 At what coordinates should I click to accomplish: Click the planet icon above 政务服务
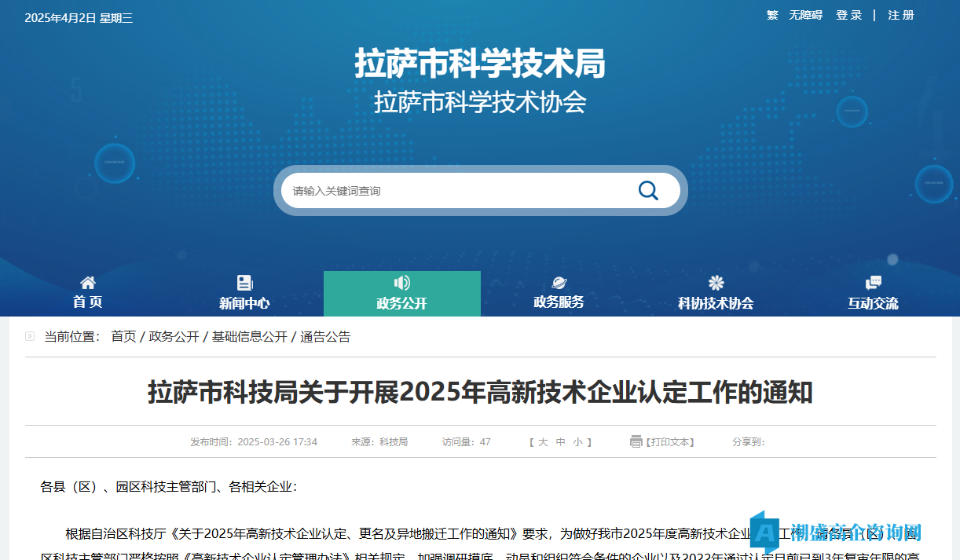click(x=559, y=283)
